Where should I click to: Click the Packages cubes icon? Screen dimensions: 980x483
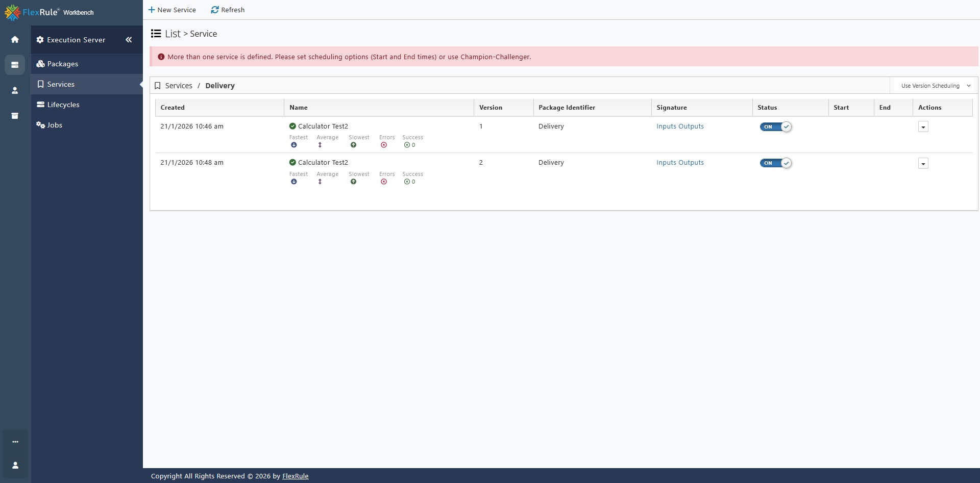40,64
